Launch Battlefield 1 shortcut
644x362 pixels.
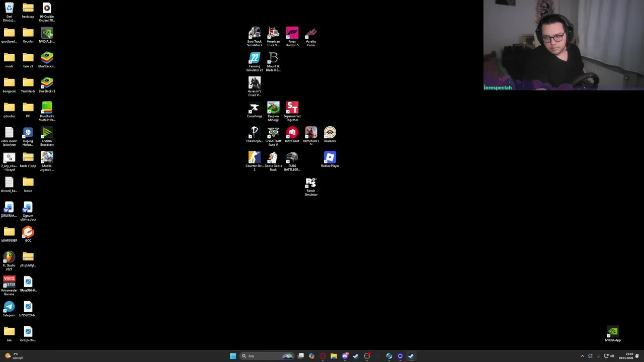click(x=311, y=135)
